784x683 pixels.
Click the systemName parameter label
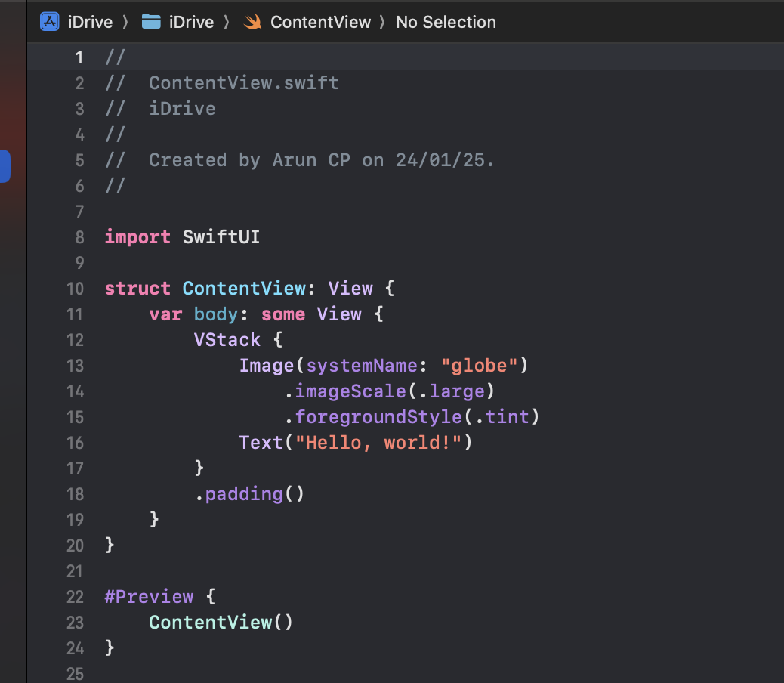click(x=362, y=366)
